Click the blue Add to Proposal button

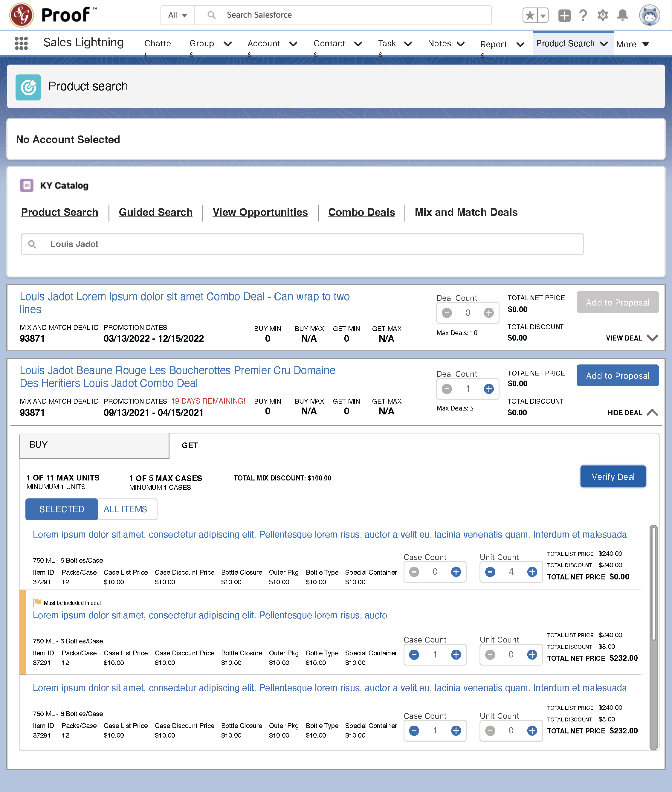[x=617, y=376]
